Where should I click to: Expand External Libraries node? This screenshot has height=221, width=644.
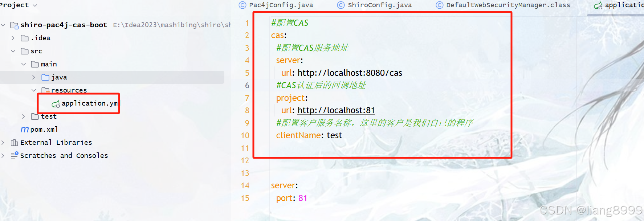[3, 143]
